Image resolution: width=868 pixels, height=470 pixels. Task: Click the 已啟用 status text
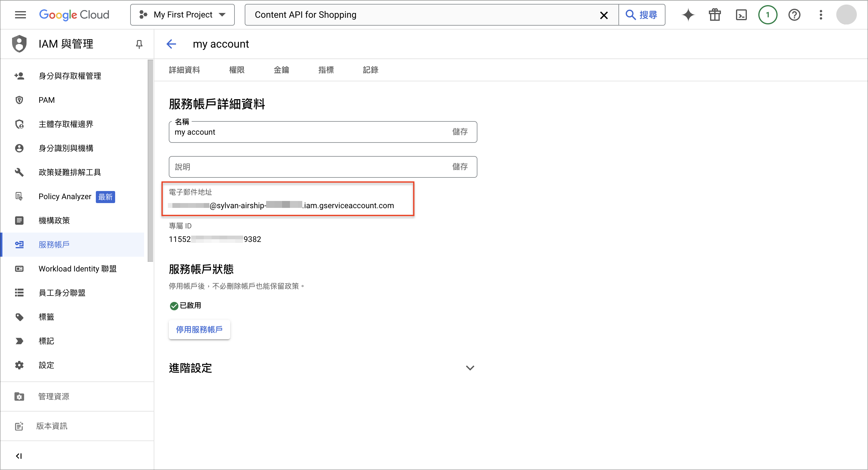[x=190, y=305]
